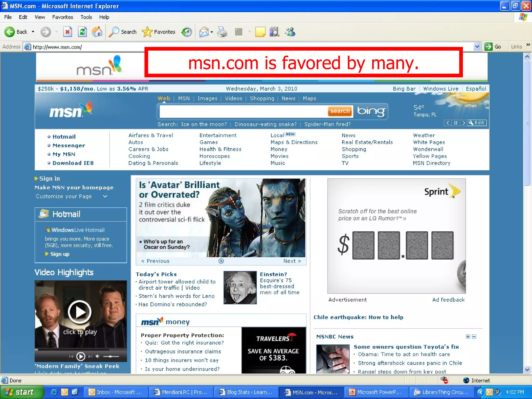
Task: Expand MSNBC News section plus icon
Action: click(468, 337)
